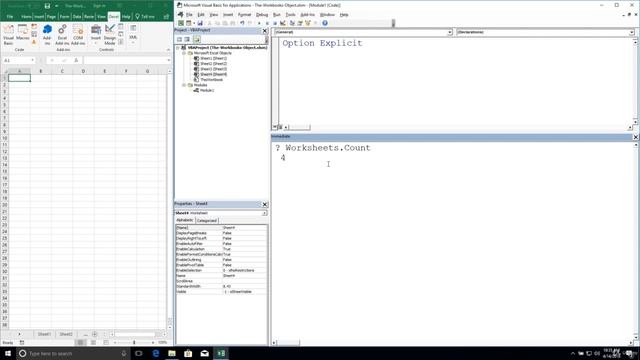Open VBA Help blue question icon

click(x=325, y=23)
